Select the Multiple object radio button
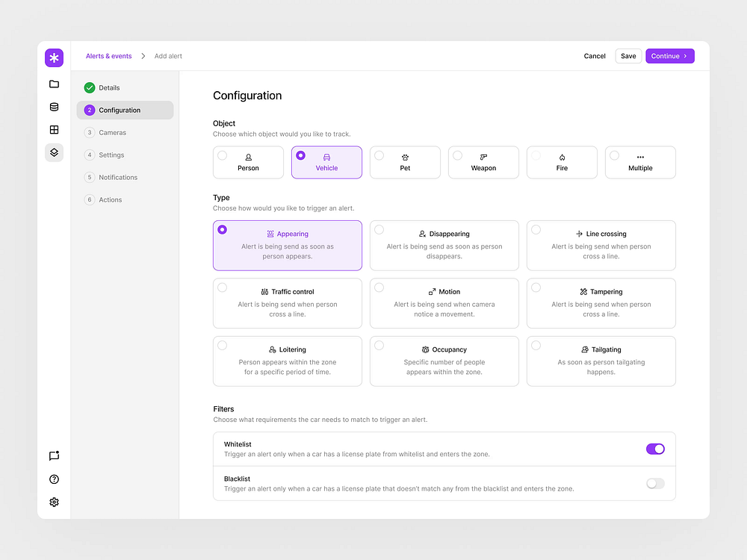The image size is (747, 560). click(x=616, y=157)
